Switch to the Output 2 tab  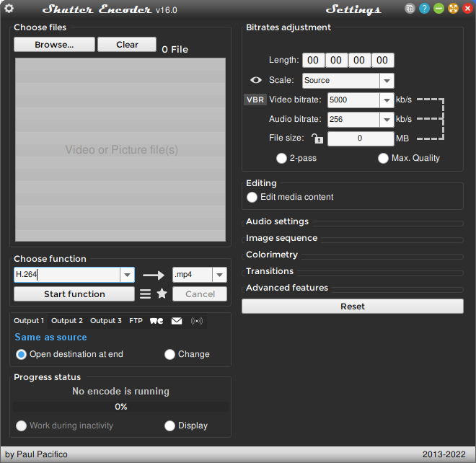(67, 321)
